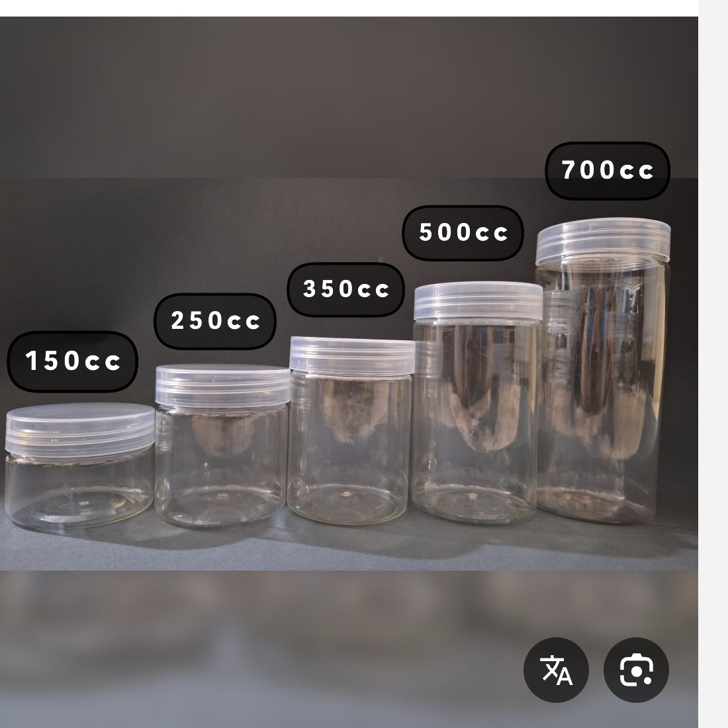
Task: Tap the translate image icon
Action: [556, 670]
